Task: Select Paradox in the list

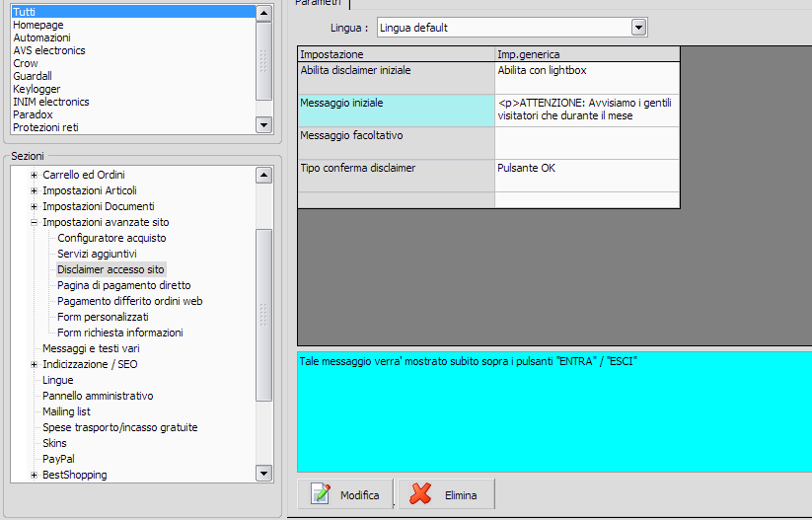Action: click(x=133, y=114)
